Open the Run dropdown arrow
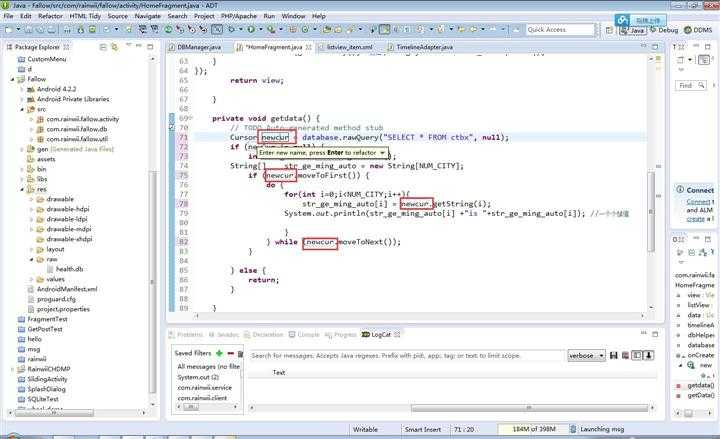 [260, 30]
